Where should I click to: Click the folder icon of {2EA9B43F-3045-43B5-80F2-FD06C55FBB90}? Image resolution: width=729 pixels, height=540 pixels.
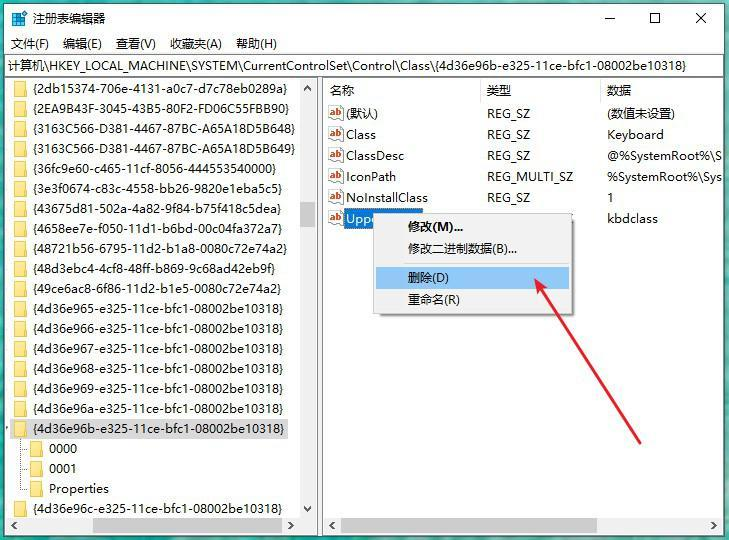pos(20,109)
